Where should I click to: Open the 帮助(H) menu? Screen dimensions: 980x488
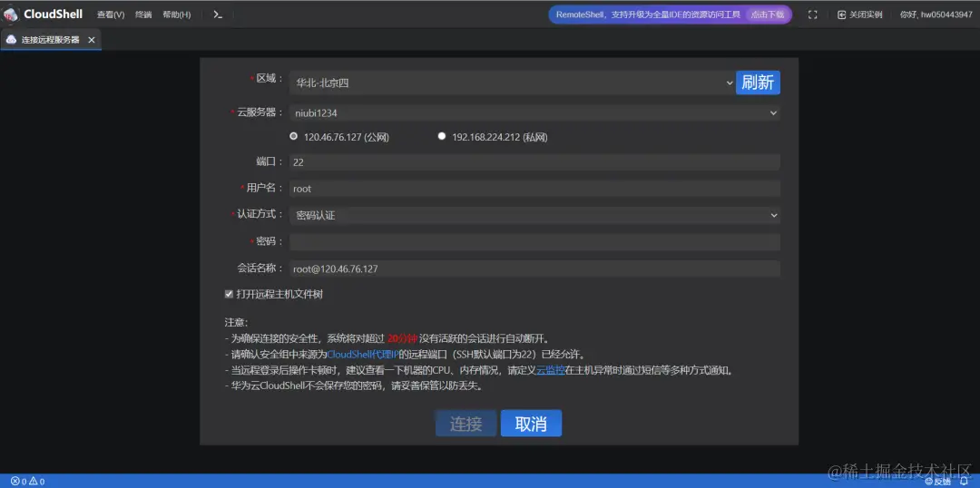(x=177, y=15)
